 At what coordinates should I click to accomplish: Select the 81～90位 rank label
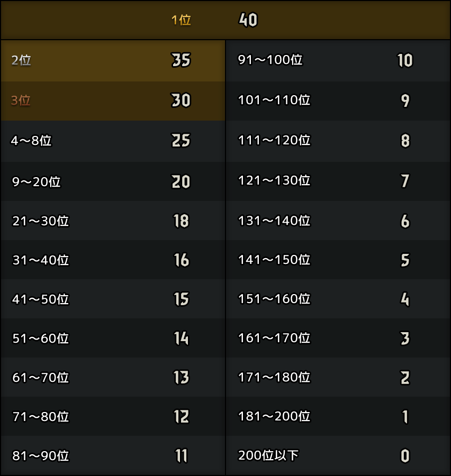tap(40, 456)
